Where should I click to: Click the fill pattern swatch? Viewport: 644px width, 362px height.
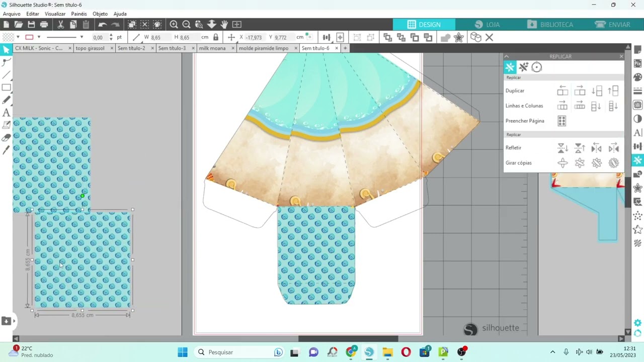click(x=8, y=37)
